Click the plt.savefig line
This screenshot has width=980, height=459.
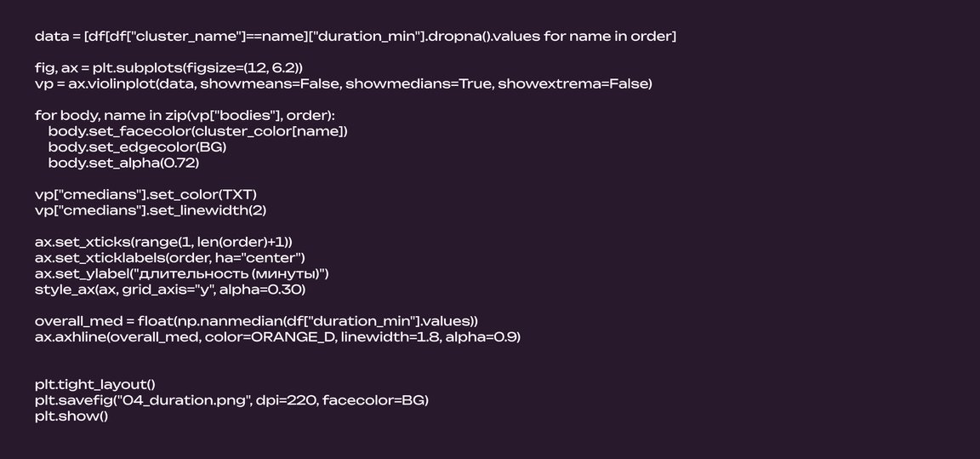click(x=231, y=400)
